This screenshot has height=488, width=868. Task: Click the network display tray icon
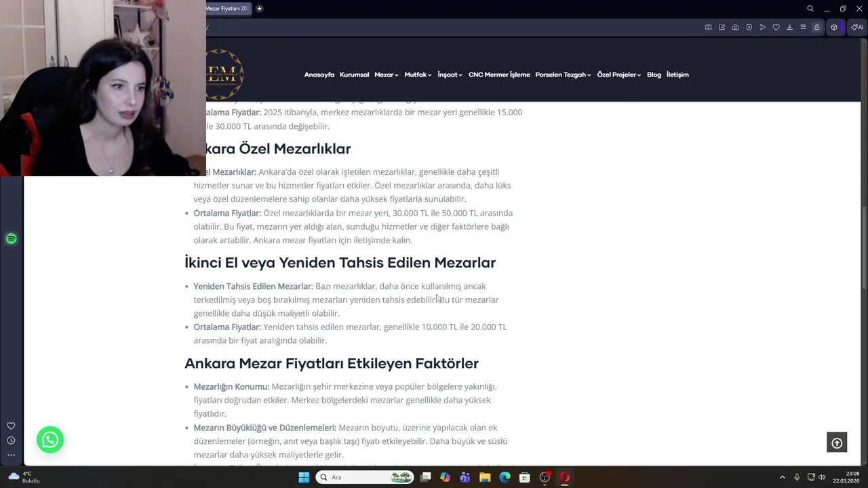(811, 477)
